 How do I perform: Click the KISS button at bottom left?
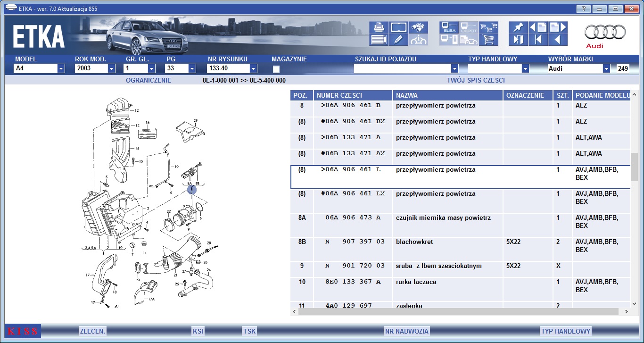click(23, 331)
